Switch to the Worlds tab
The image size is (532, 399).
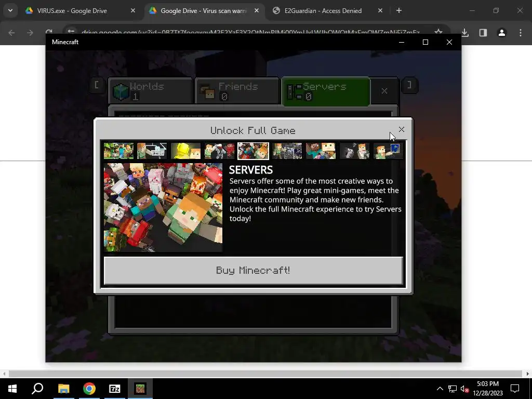click(x=151, y=91)
